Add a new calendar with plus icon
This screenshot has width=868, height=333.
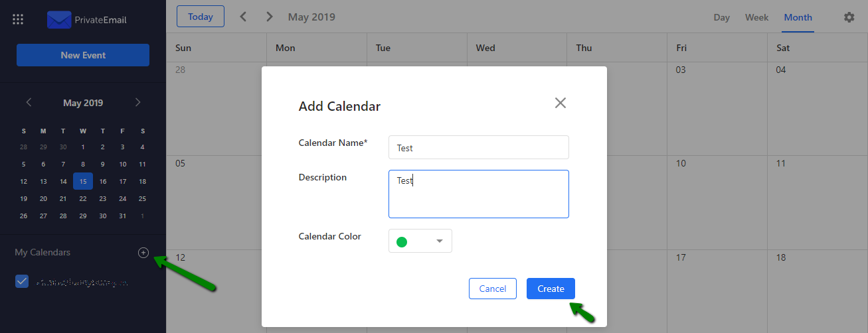coord(143,252)
